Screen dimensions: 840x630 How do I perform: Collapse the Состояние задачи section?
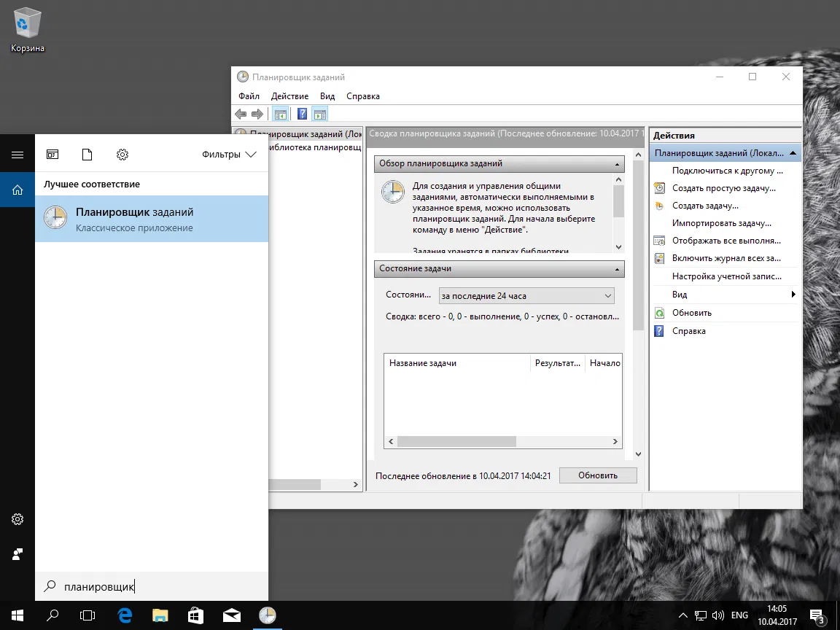click(x=618, y=269)
